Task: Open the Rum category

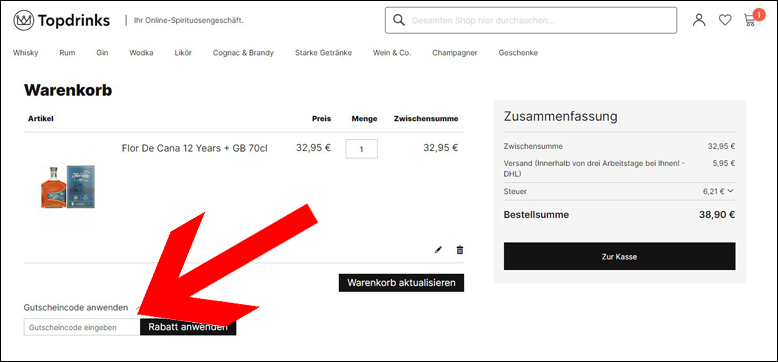Action: [x=67, y=53]
